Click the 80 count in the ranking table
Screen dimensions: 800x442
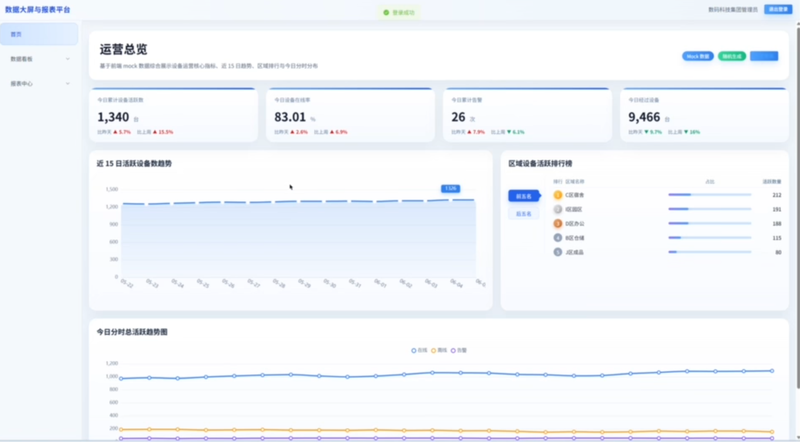778,252
